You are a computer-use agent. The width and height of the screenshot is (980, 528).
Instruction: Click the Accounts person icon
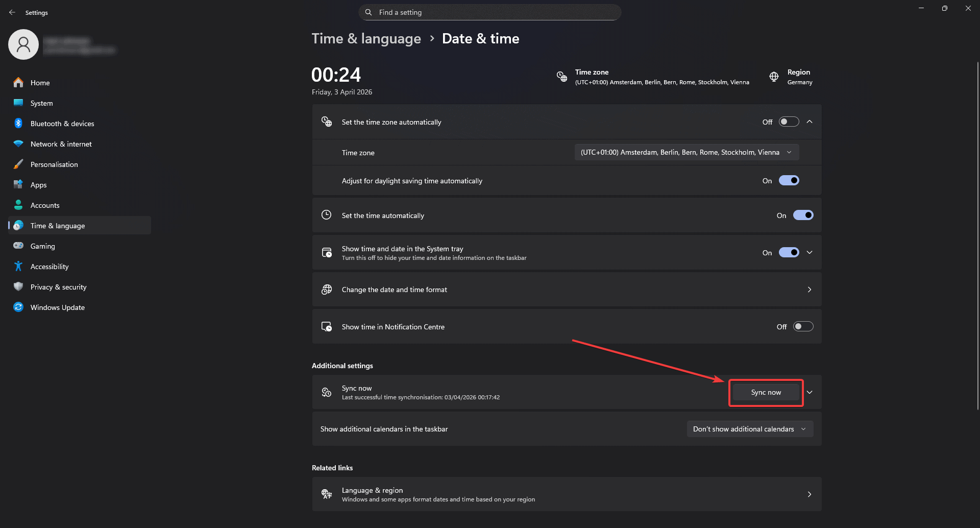(18, 205)
